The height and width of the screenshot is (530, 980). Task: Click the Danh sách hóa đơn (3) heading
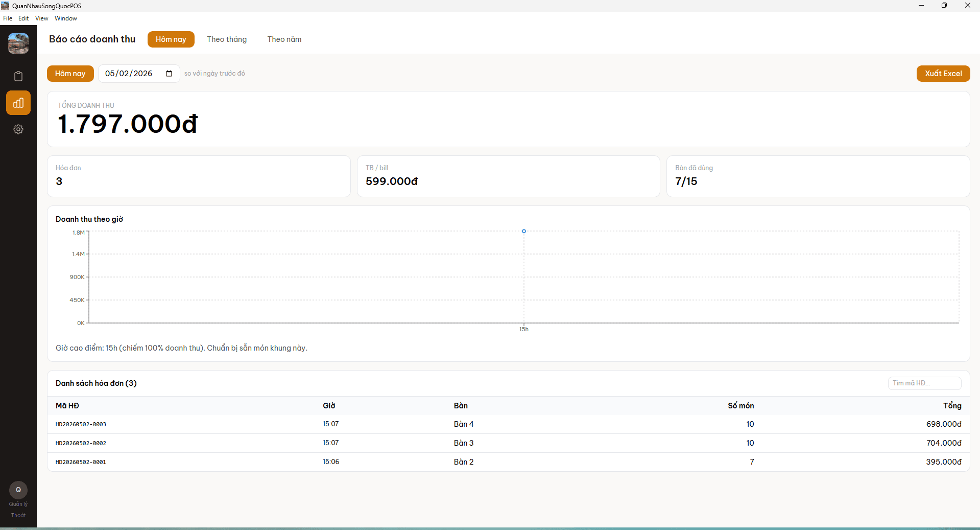click(x=96, y=383)
